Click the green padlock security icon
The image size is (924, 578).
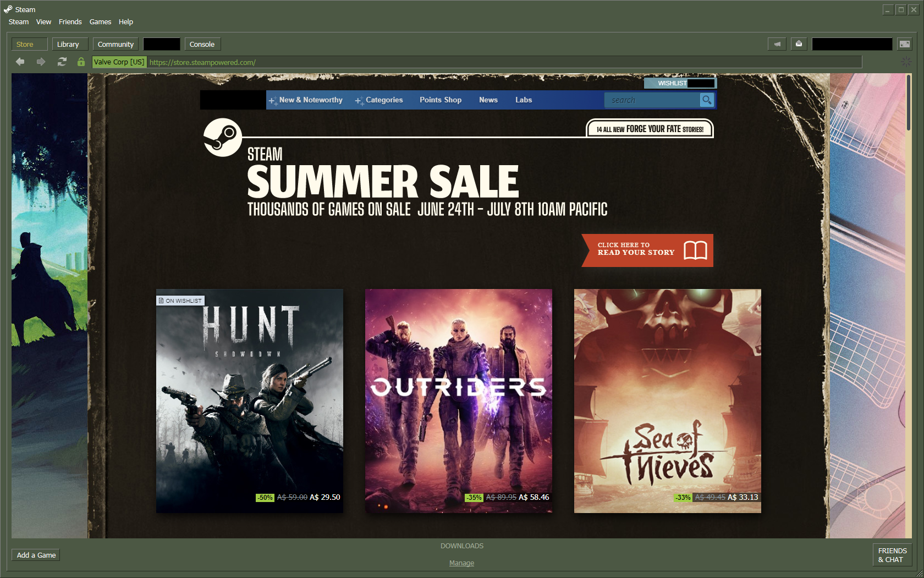81,62
